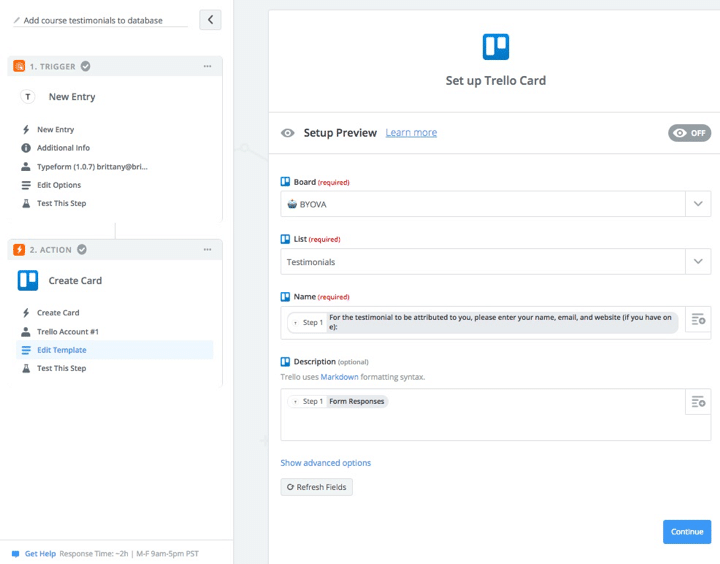Click the Refresh Fields button
Image resolution: width=720 pixels, height=564 pixels.
pyautogui.click(x=316, y=487)
